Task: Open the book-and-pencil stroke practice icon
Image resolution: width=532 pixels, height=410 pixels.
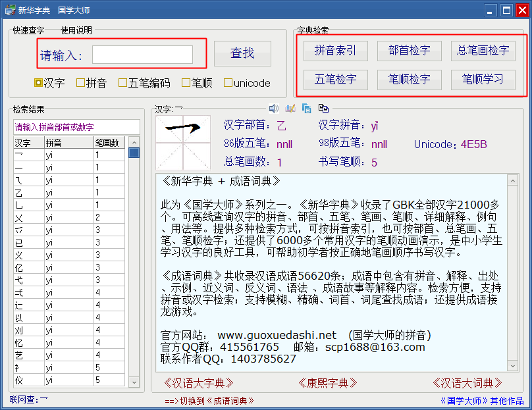Action: pyautogui.click(x=290, y=109)
